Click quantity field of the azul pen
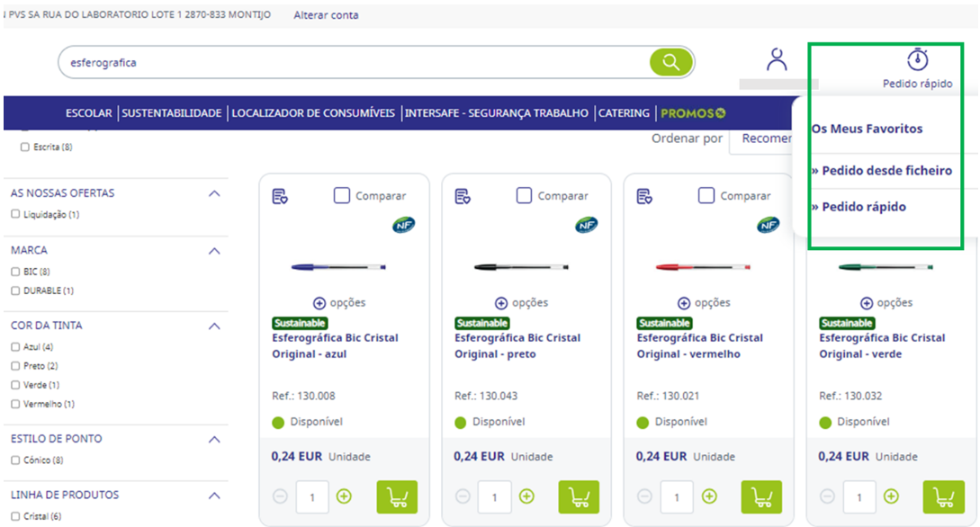Screen dimensions: 980x527 pos(312,497)
